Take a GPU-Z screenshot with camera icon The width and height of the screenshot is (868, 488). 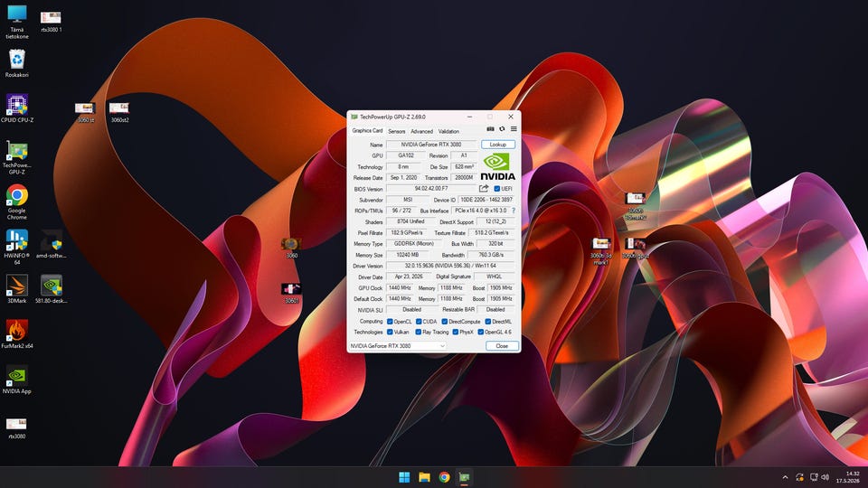coord(490,129)
